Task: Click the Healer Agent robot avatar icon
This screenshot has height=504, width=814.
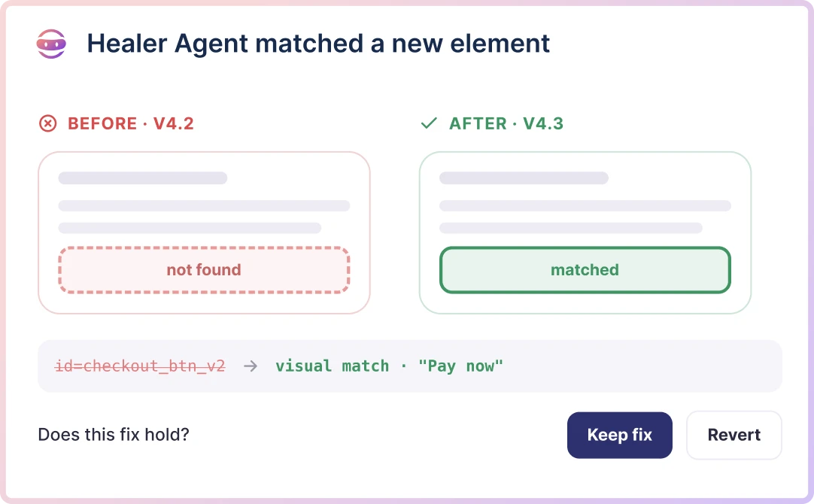Action: (x=51, y=44)
